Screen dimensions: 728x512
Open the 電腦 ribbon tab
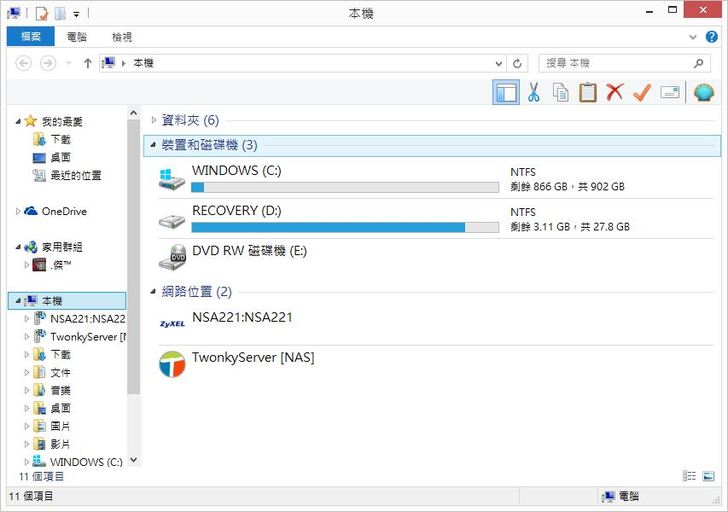77,37
